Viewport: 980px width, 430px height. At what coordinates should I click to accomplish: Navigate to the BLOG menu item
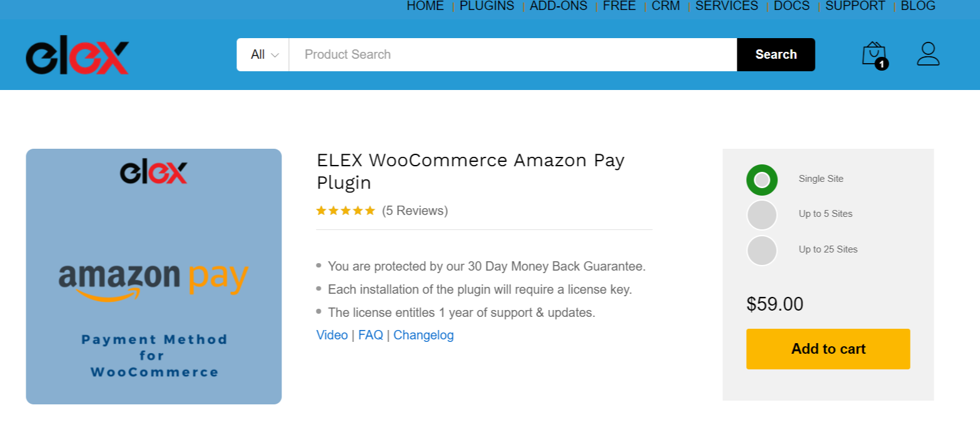(918, 6)
